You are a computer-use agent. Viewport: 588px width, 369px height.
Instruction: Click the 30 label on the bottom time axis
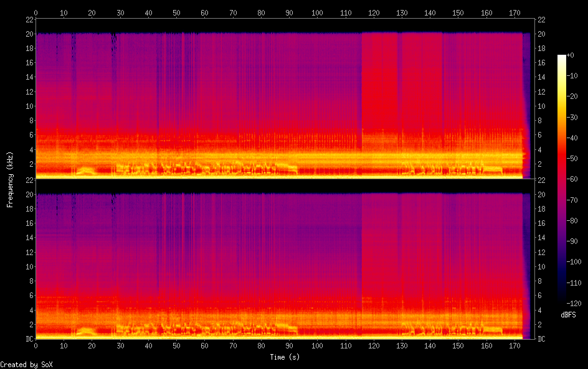(120, 345)
